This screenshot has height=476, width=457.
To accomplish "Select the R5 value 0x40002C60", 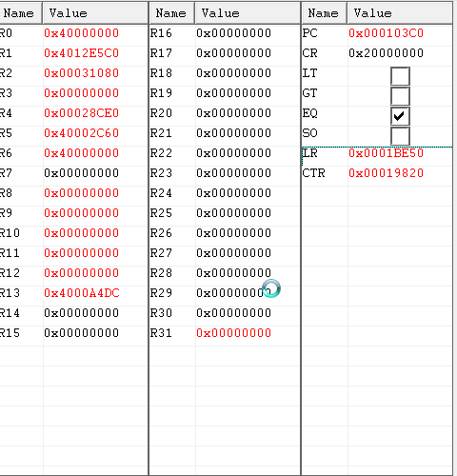I will point(82,133).
